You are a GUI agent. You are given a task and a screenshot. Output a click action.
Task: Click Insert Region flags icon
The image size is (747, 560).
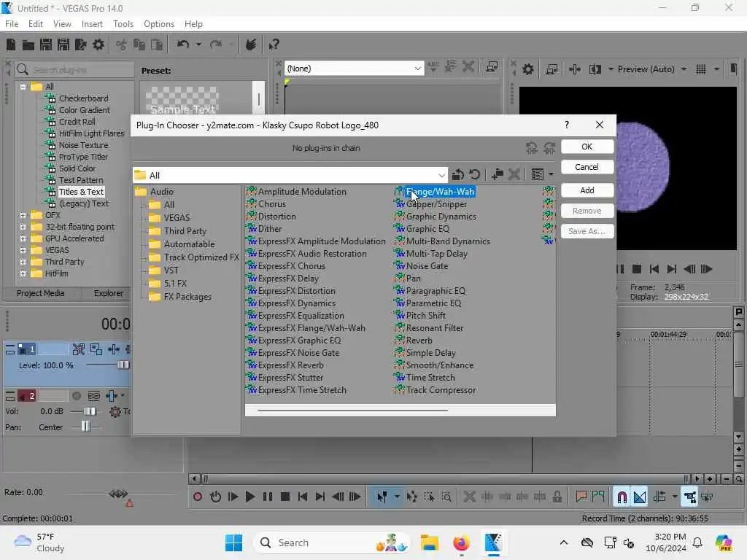pos(598,497)
